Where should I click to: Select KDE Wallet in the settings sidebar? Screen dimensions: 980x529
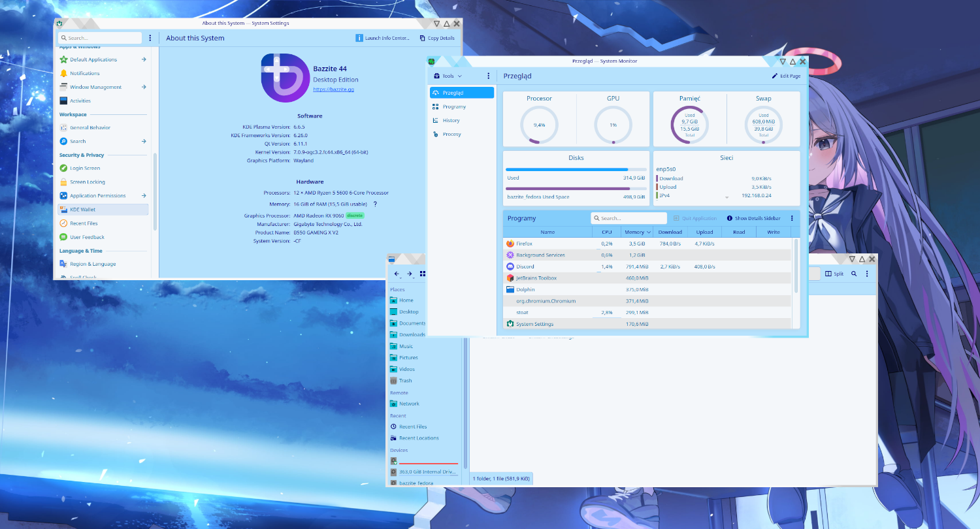click(104, 210)
